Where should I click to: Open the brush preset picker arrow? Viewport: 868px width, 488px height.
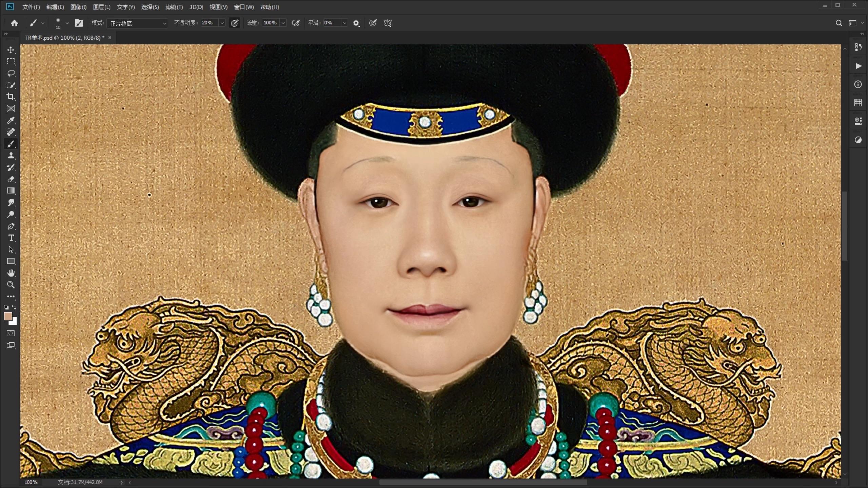pos(67,23)
